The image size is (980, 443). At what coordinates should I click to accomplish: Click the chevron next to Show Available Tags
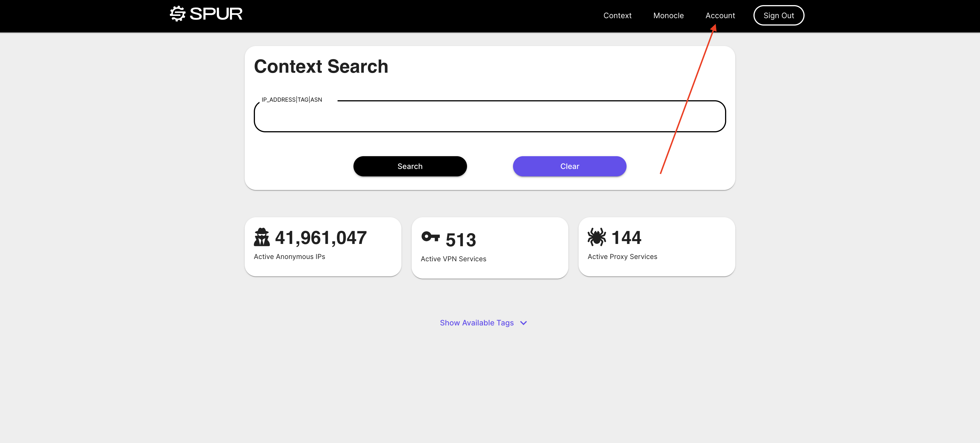[x=523, y=323]
